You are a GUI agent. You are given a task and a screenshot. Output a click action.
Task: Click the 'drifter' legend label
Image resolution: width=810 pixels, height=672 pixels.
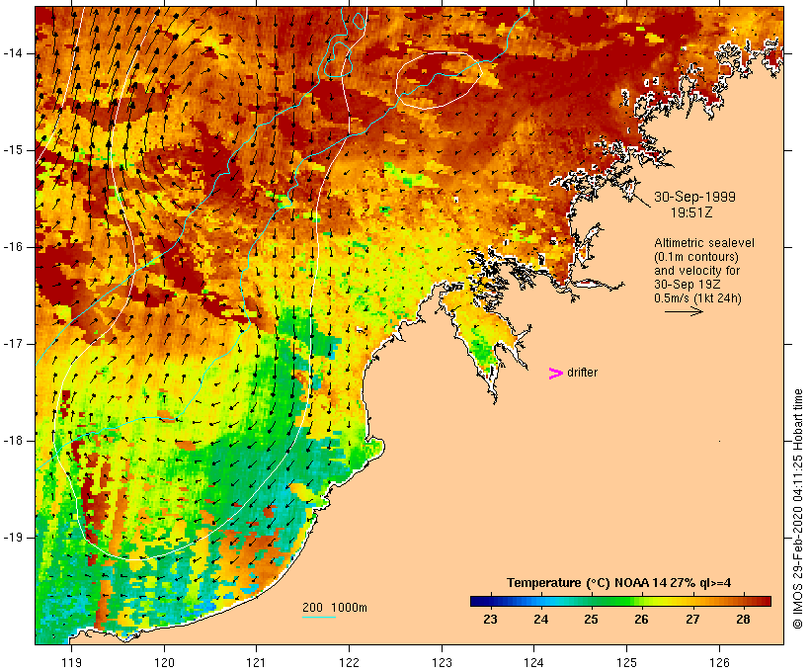click(582, 373)
